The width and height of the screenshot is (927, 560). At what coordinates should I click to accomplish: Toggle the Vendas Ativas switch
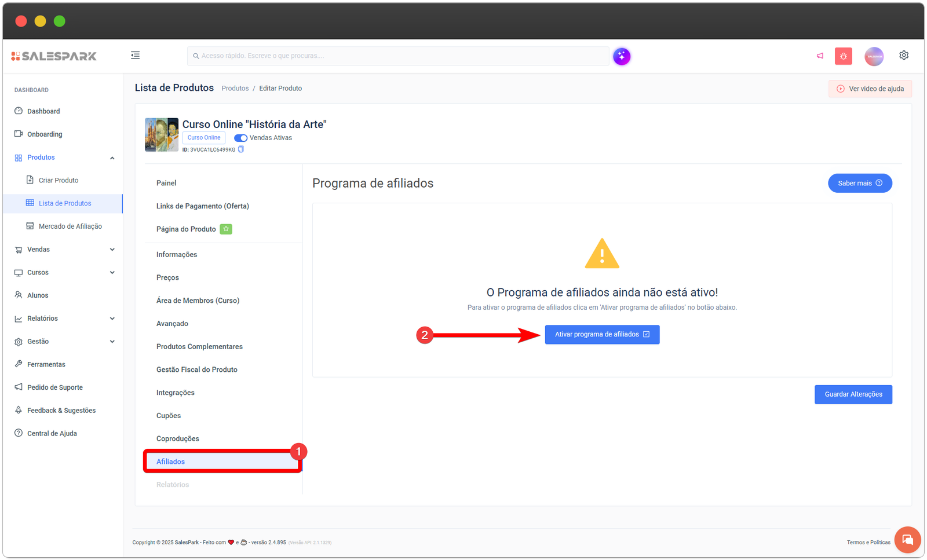pyautogui.click(x=240, y=138)
